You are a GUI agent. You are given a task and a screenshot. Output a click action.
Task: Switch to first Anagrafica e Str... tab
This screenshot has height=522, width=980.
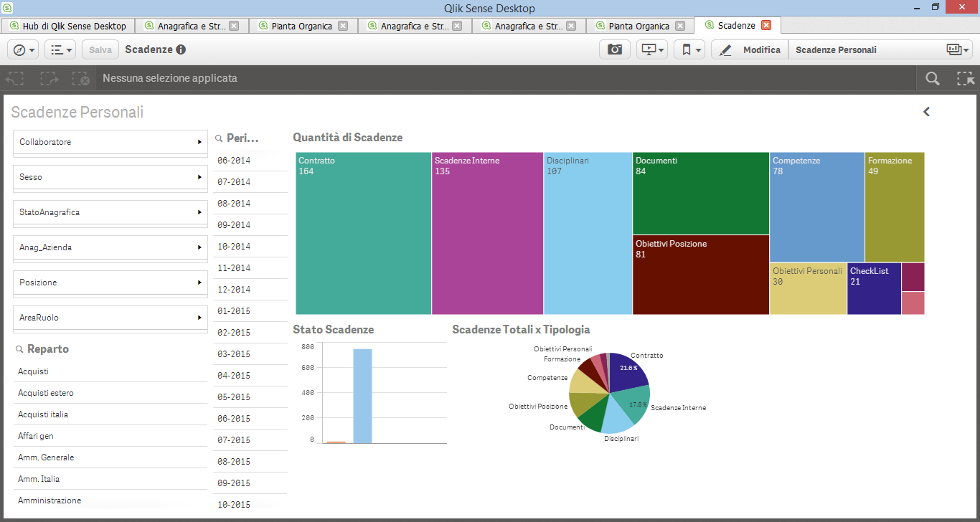(191, 26)
